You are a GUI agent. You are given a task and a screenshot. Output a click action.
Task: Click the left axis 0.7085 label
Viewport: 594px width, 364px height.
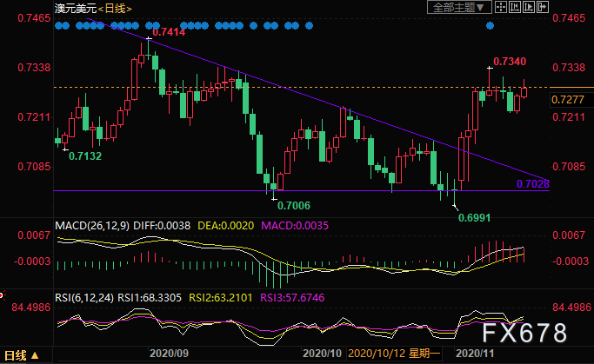(x=34, y=167)
